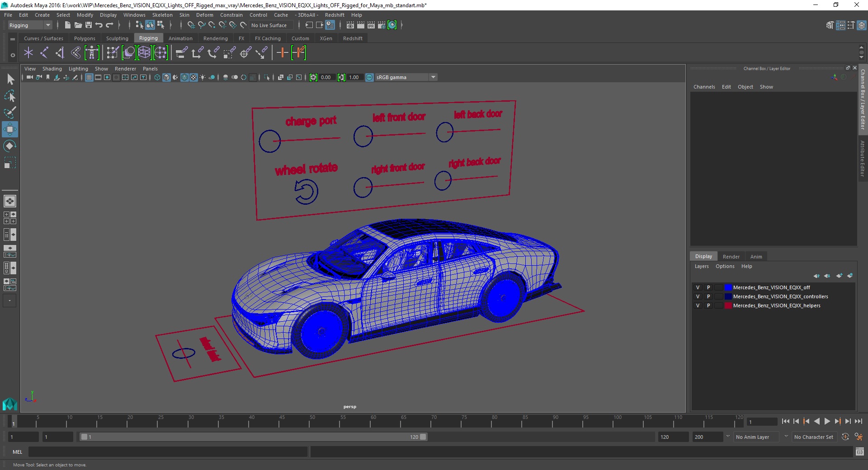Toggle the sRGB view transform button
This screenshot has width=868, height=470.
point(369,77)
